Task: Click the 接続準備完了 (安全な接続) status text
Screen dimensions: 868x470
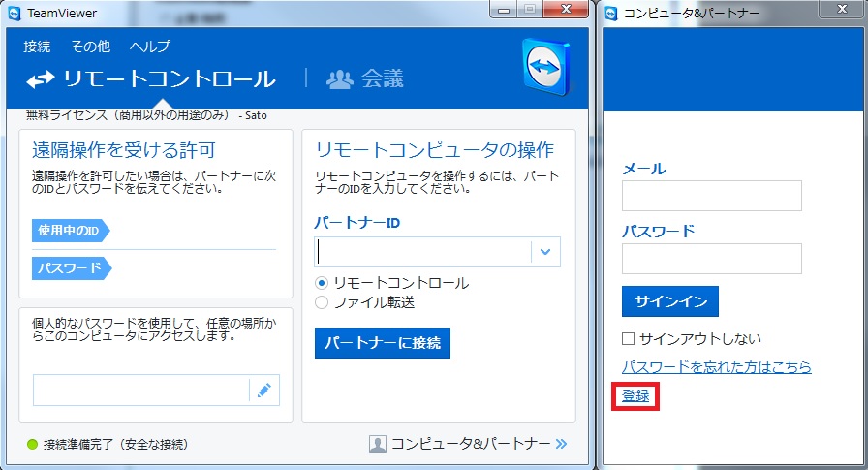Action: 115,444
